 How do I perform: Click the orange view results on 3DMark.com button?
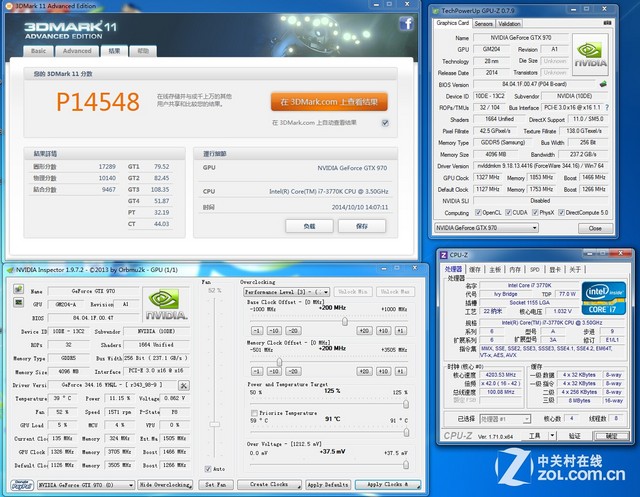pos(329,102)
